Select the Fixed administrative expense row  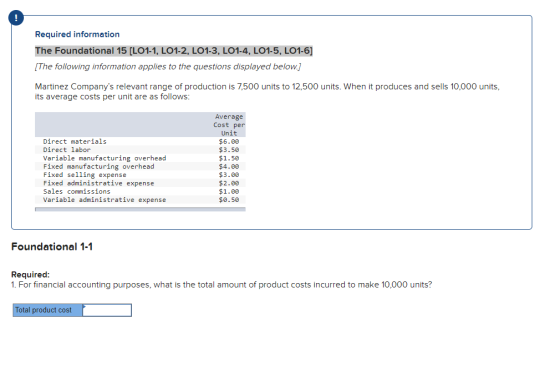[140, 183]
